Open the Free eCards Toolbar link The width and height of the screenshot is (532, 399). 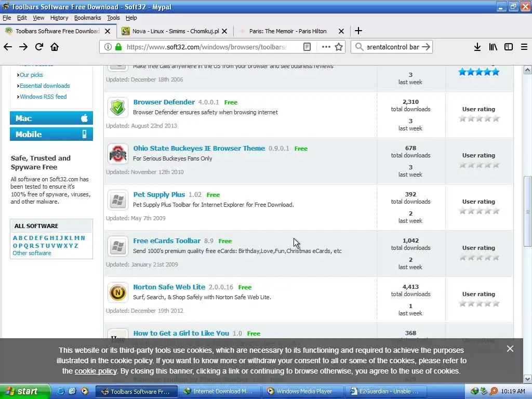tap(167, 241)
